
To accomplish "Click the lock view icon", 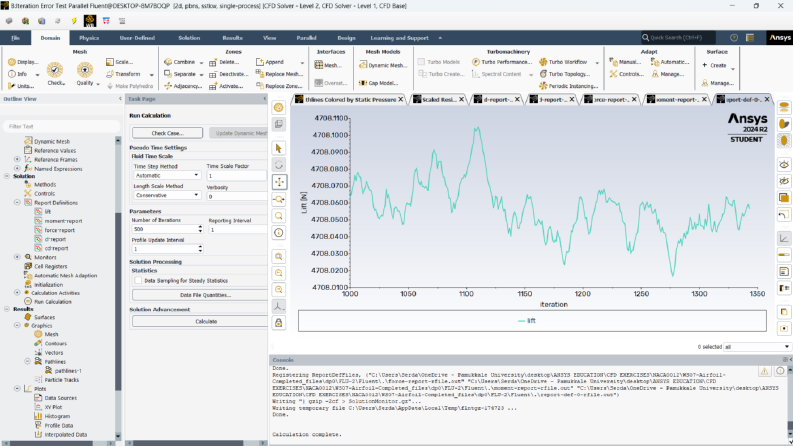I will [279, 323].
